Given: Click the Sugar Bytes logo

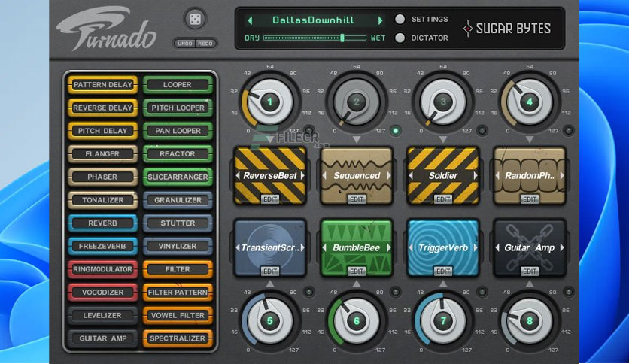Looking at the screenshot, I should tap(506, 29).
